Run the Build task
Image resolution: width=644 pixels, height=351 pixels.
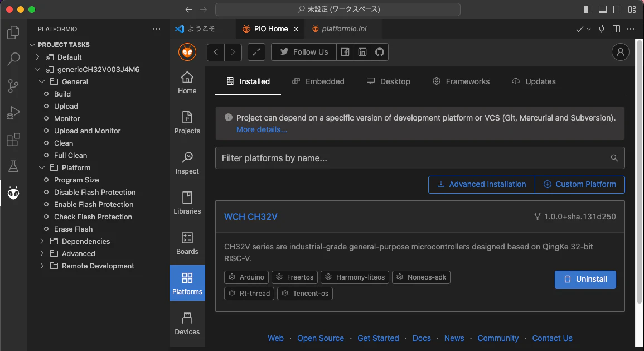[x=62, y=94]
